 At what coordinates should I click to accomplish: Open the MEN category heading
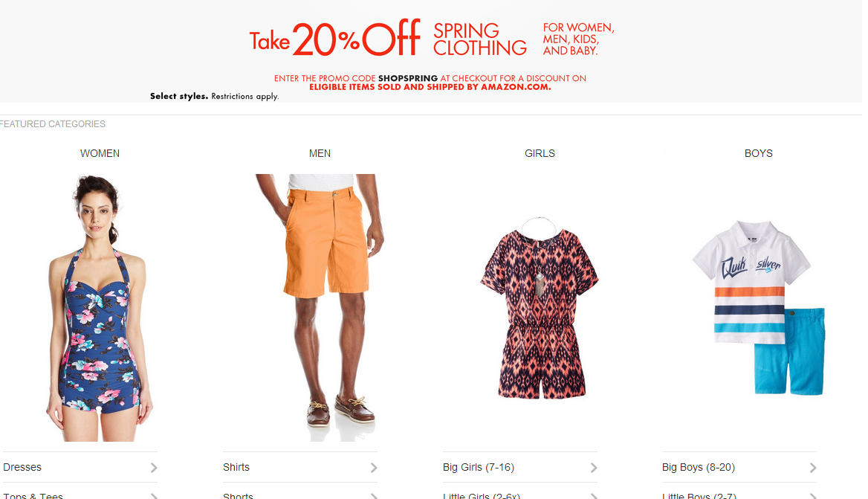click(x=320, y=153)
